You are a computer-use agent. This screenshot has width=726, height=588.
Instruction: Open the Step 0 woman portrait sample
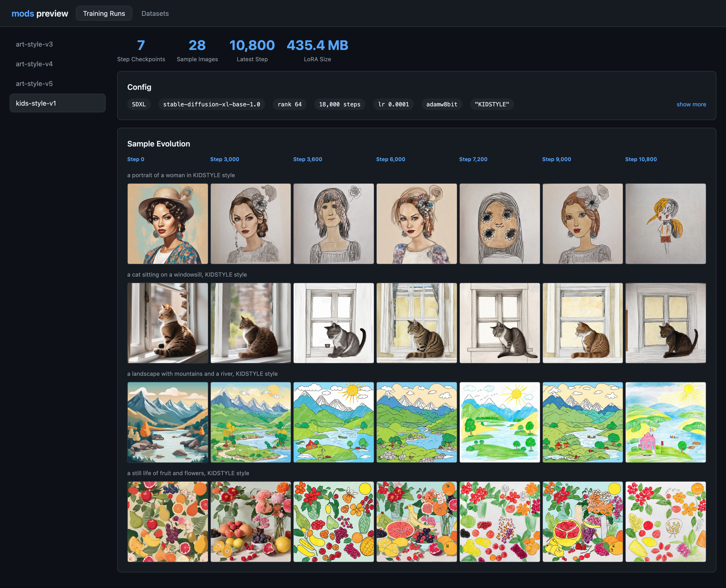point(168,224)
